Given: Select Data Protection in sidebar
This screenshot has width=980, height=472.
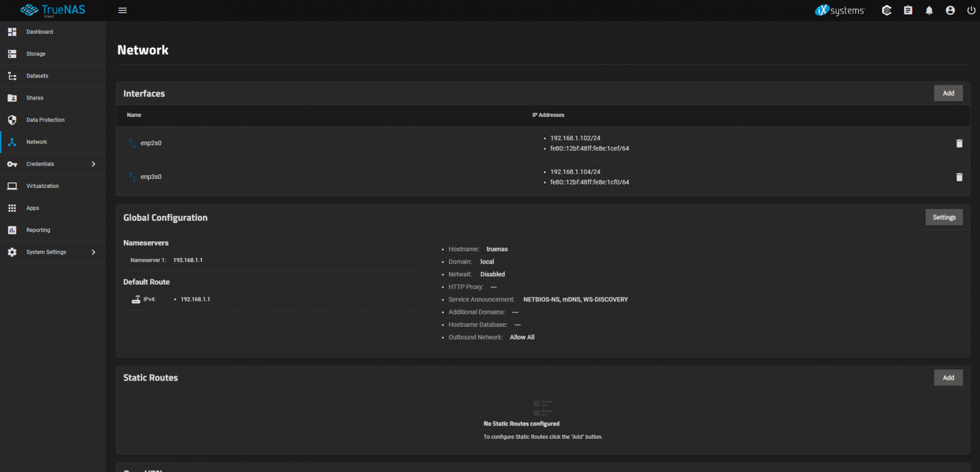Looking at the screenshot, I should (x=45, y=120).
